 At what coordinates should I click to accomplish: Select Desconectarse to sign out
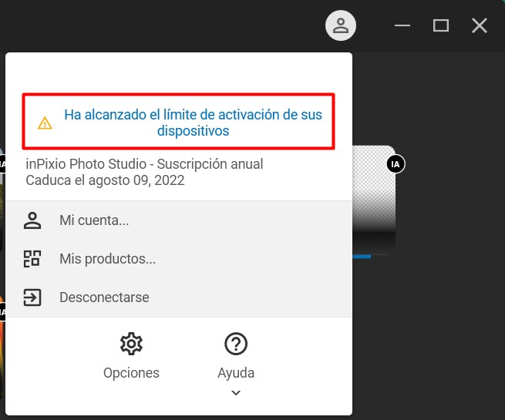click(179, 297)
